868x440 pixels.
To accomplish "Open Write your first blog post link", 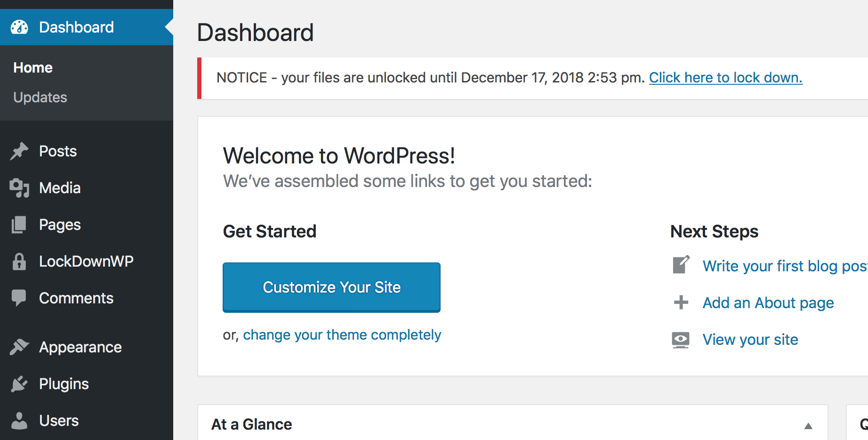I will click(x=784, y=266).
